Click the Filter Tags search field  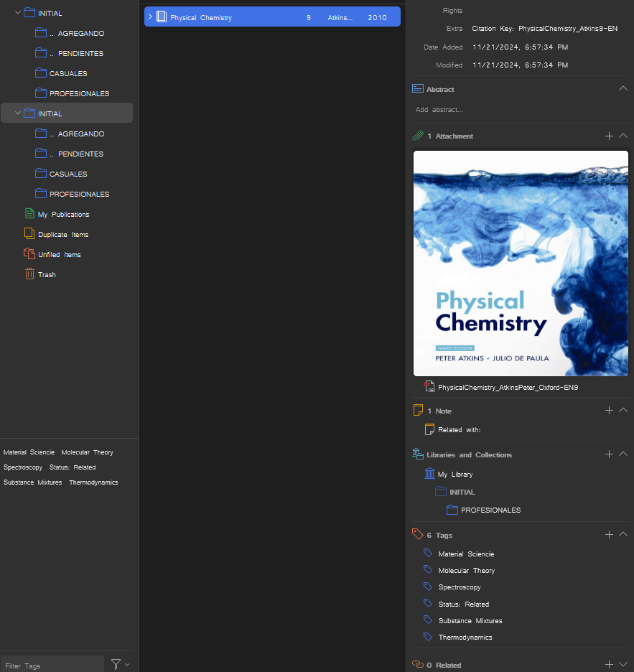(52, 665)
